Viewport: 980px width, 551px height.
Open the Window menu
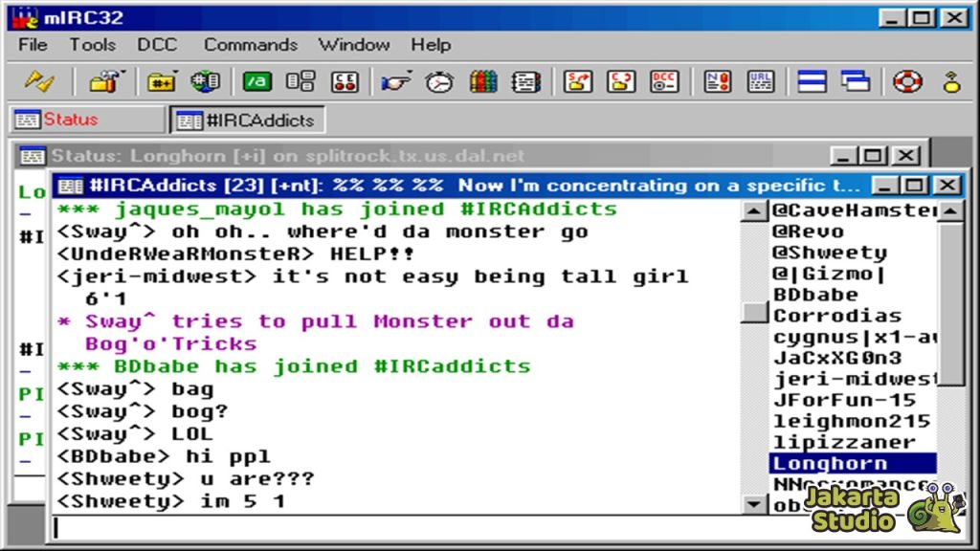pos(354,45)
